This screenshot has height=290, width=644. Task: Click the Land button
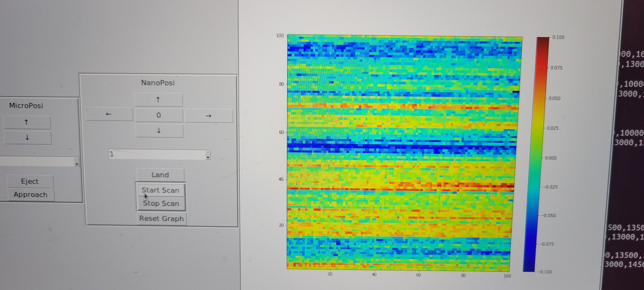pyautogui.click(x=161, y=175)
